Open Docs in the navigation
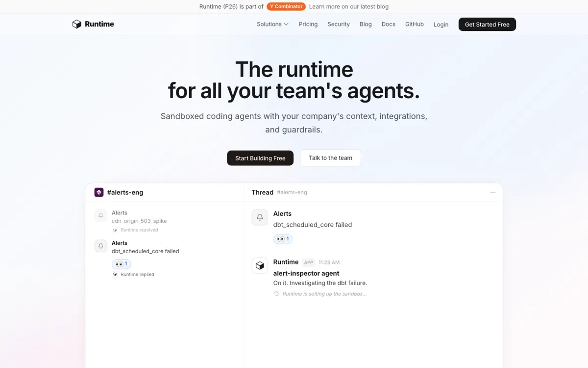This screenshot has width=588, height=368. pyautogui.click(x=389, y=24)
